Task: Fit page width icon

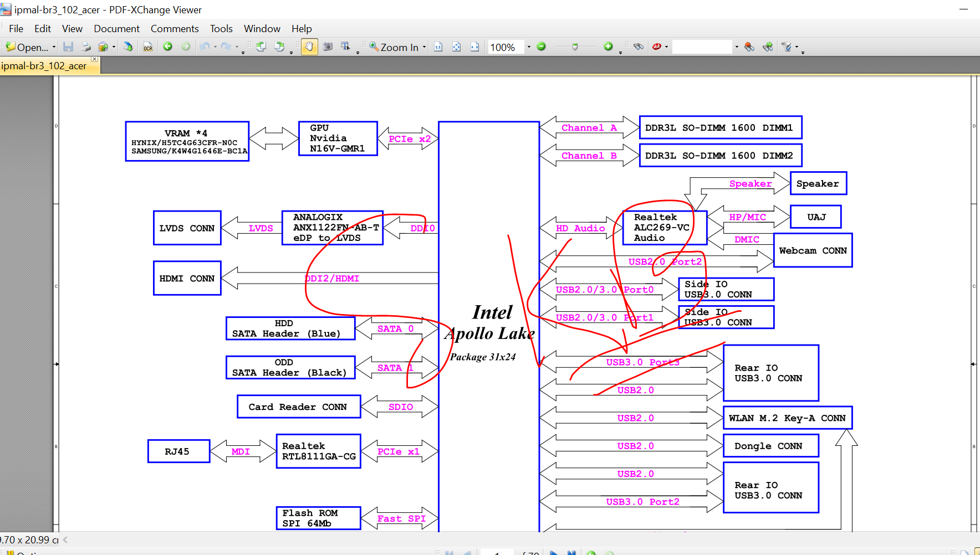Action: [x=474, y=47]
